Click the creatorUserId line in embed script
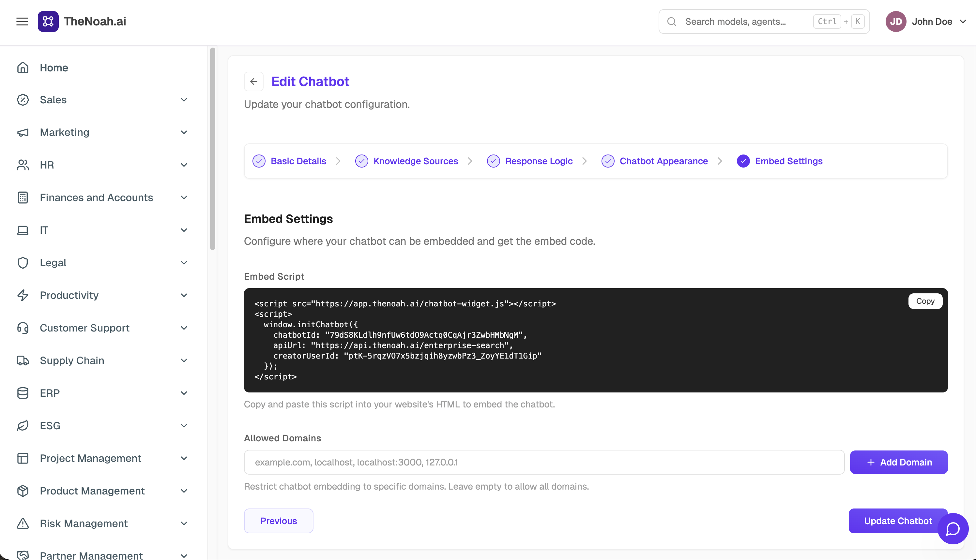The height and width of the screenshot is (560, 976). pyautogui.click(x=407, y=356)
